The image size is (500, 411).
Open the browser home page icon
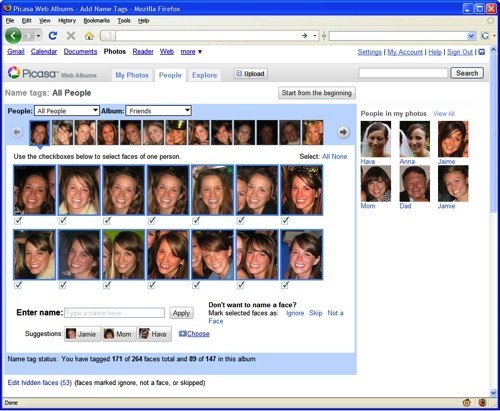(x=89, y=36)
